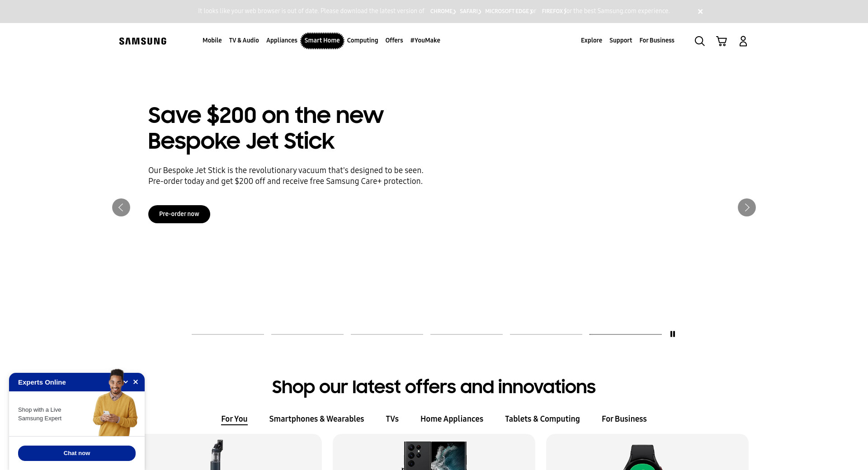The image size is (868, 470).
Task: Close the Experts Online chat widget
Action: tap(136, 382)
